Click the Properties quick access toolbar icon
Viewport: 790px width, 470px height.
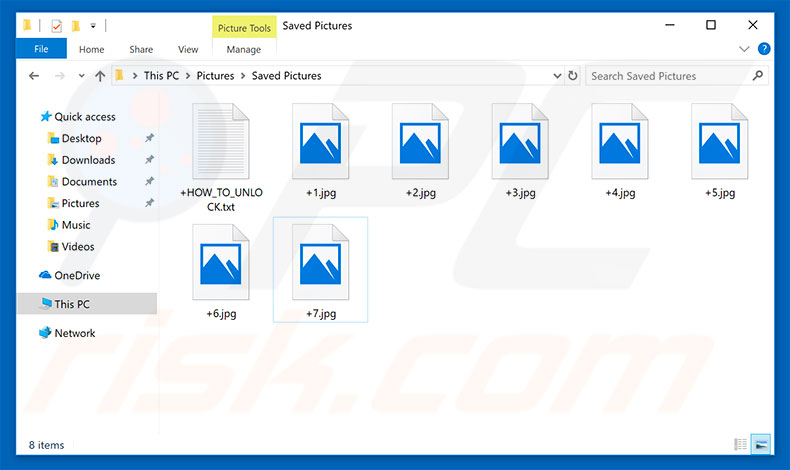pyautogui.click(x=57, y=25)
